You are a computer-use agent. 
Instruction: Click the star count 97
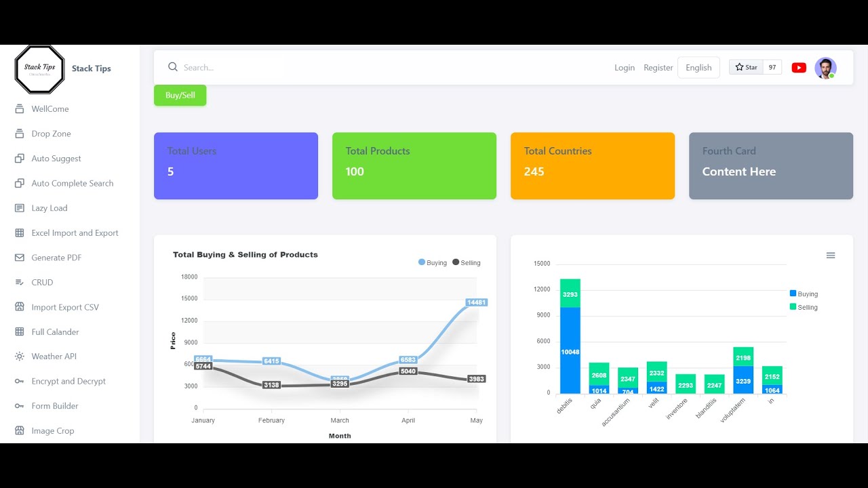(772, 67)
